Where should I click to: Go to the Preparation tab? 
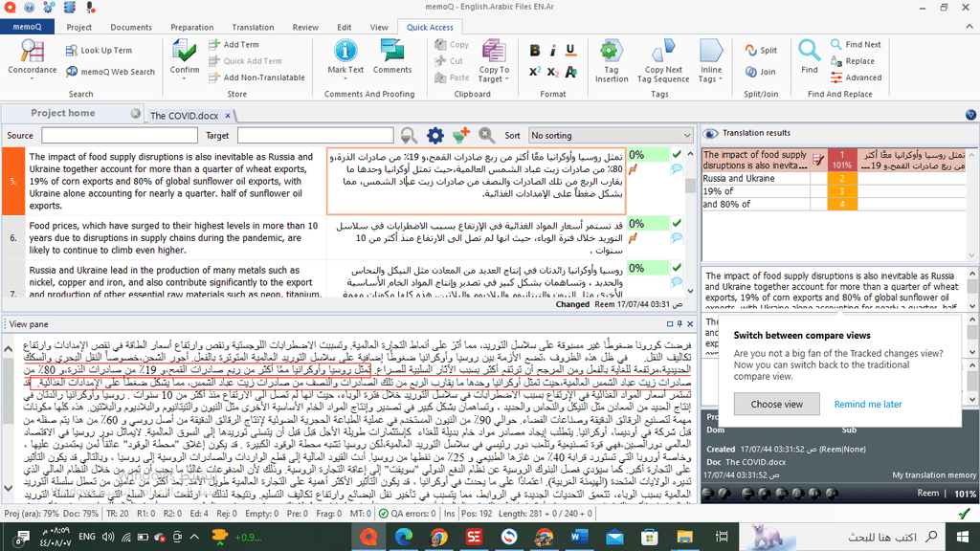pyautogui.click(x=191, y=27)
